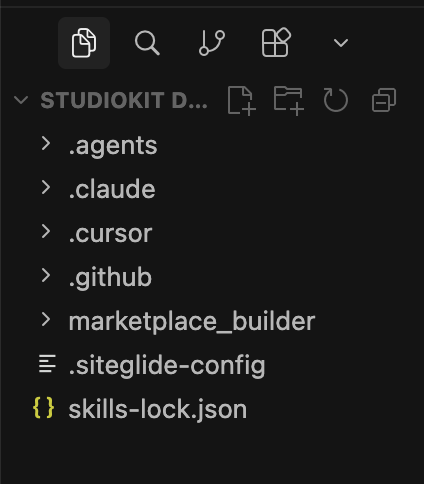Viewport: 424px width, 484px height.
Task: Expand the marketplace_builder folder chevron
Action: [x=46, y=320]
